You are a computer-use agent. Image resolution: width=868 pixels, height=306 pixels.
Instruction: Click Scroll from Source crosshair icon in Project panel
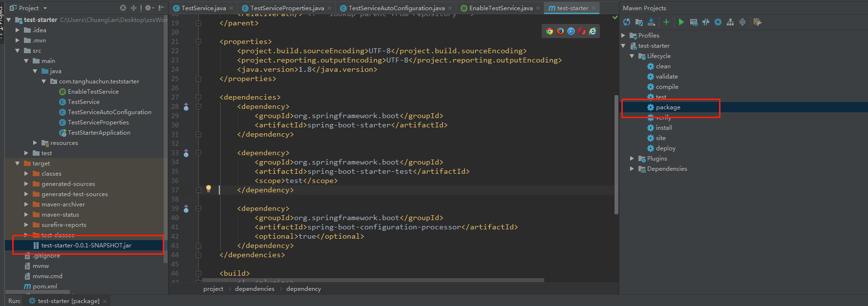pyautogui.click(x=123, y=8)
